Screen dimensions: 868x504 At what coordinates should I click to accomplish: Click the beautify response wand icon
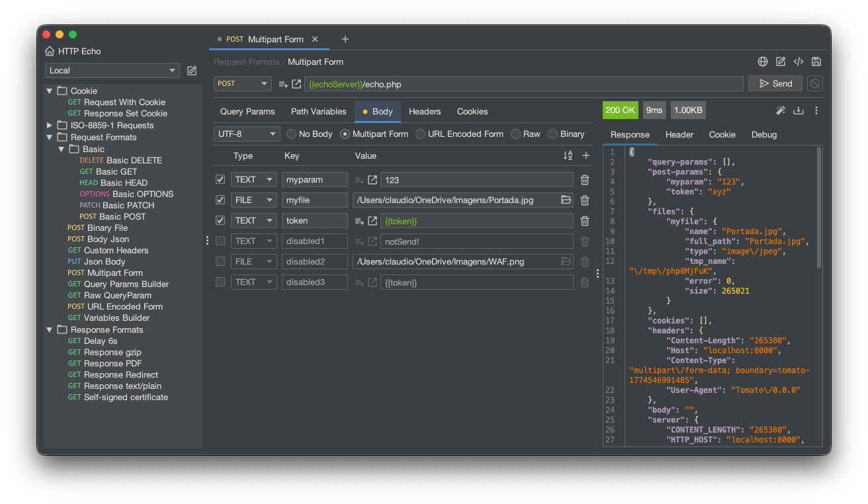781,110
